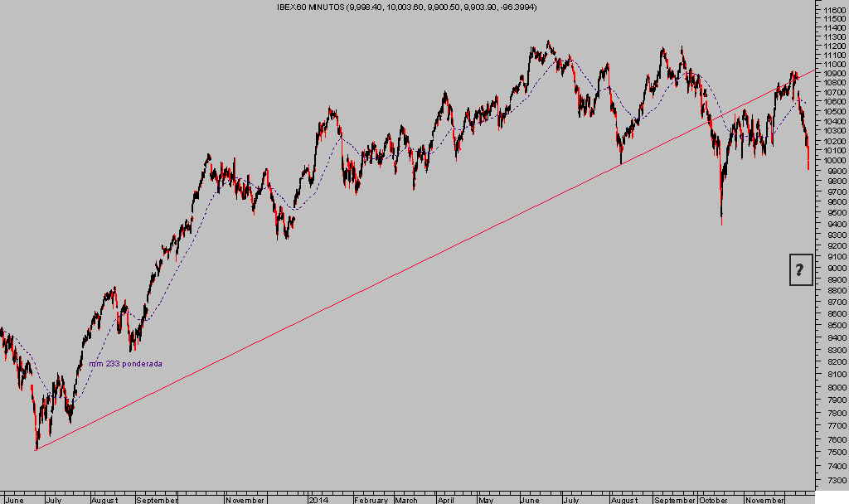Click the 11000 price level label
The width and height of the screenshot is (849, 504).
point(830,68)
